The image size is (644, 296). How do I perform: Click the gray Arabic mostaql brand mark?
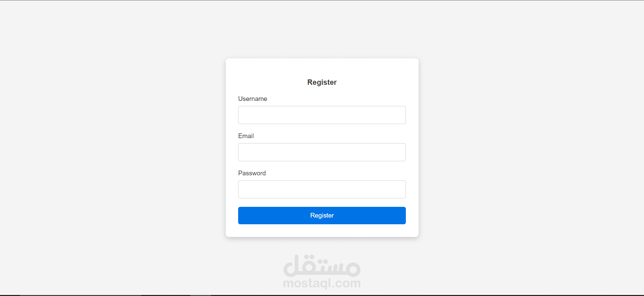pyautogui.click(x=322, y=265)
